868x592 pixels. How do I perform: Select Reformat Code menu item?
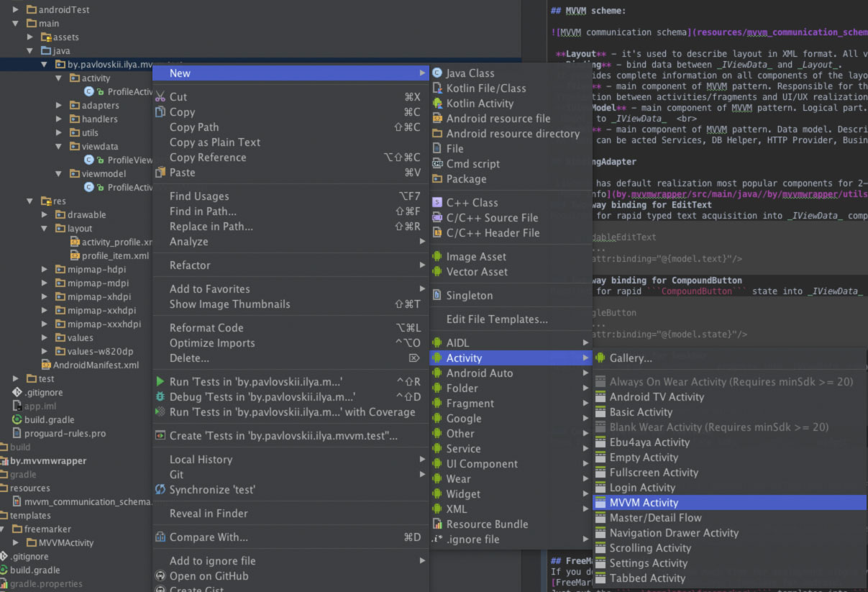(x=291, y=327)
